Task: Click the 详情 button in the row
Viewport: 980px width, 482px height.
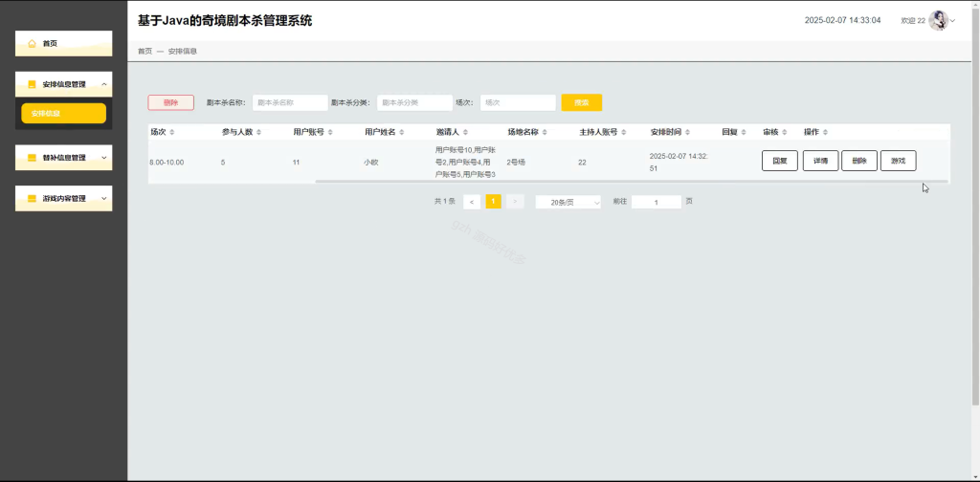Action: pyautogui.click(x=820, y=161)
